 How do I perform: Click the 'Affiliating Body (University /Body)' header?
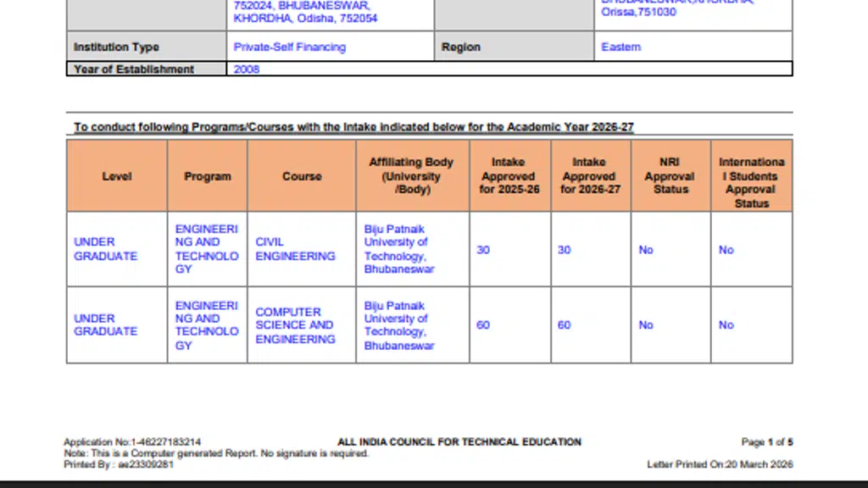[411, 176]
